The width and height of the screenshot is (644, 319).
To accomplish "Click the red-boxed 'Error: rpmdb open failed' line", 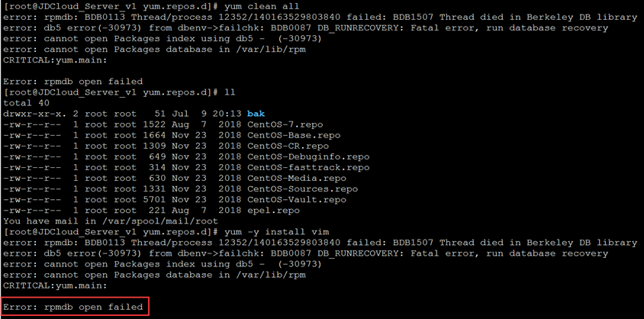I will click(x=73, y=307).
